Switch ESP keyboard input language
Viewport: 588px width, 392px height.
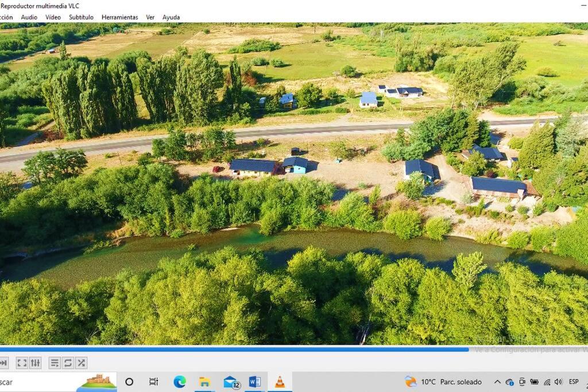[x=574, y=382]
